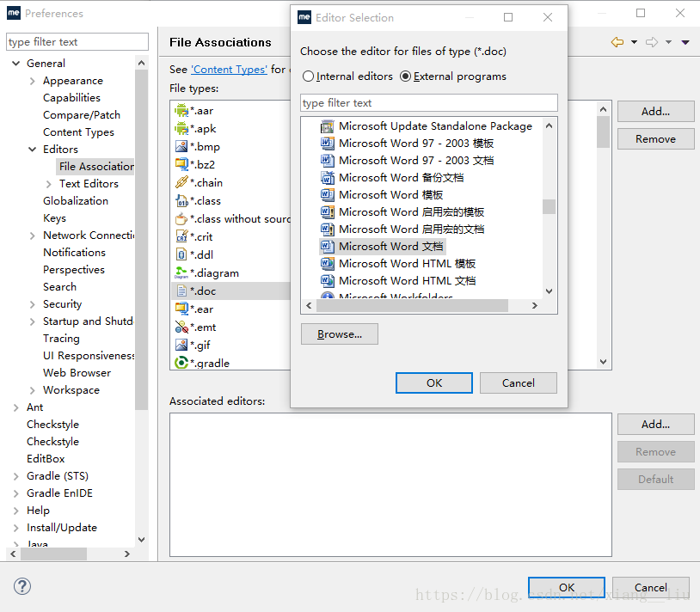
Task: Click the Microsoft Word 模板 icon
Action: pos(328,194)
